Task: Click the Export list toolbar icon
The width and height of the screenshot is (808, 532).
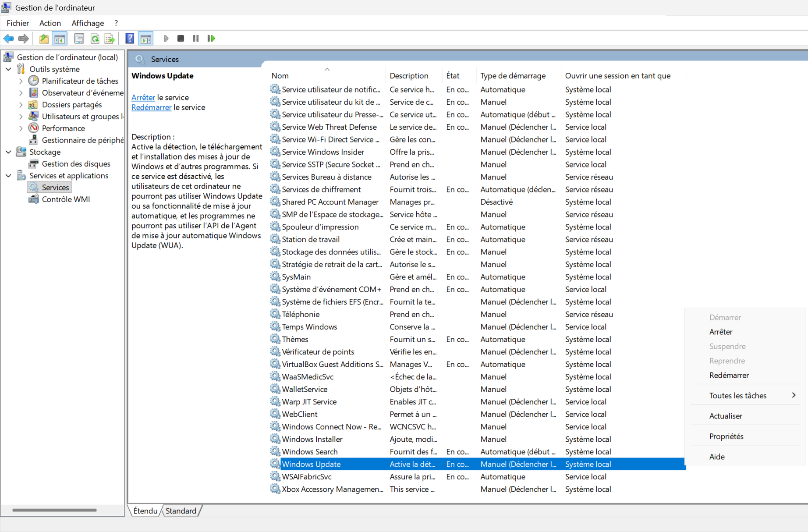Action: [110, 39]
